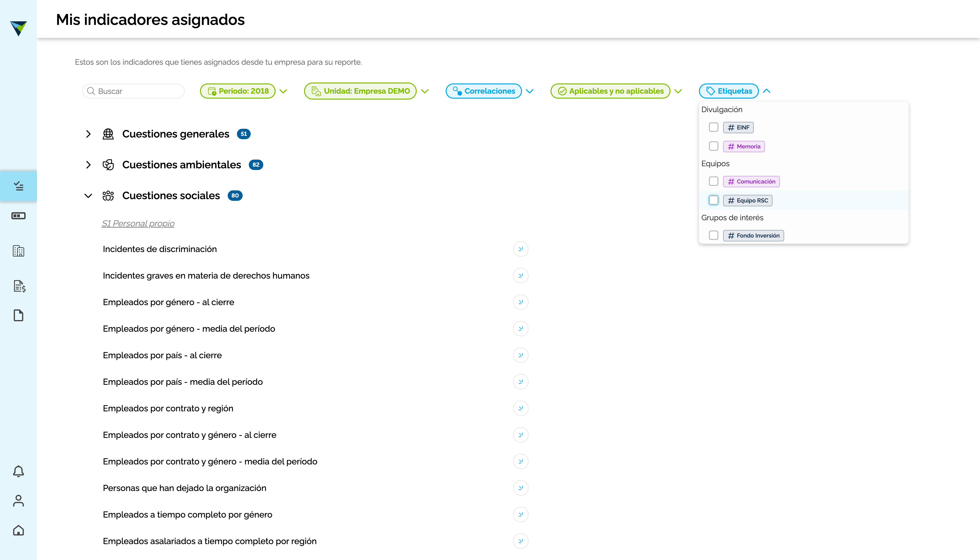This screenshot has width=980, height=560.
Task: Open Empleados por país - al cierre indicator
Action: [x=162, y=355]
